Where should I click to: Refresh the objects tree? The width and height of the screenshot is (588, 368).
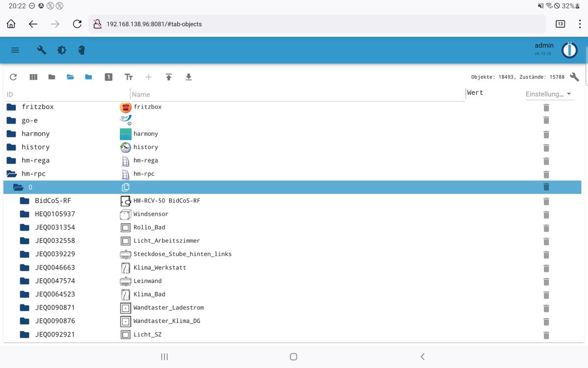[x=13, y=77]
